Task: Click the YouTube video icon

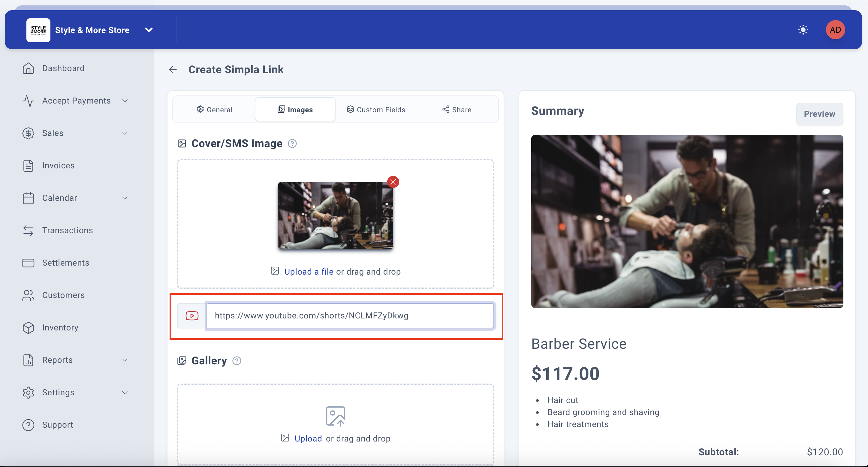Action: tap(192, 316)
